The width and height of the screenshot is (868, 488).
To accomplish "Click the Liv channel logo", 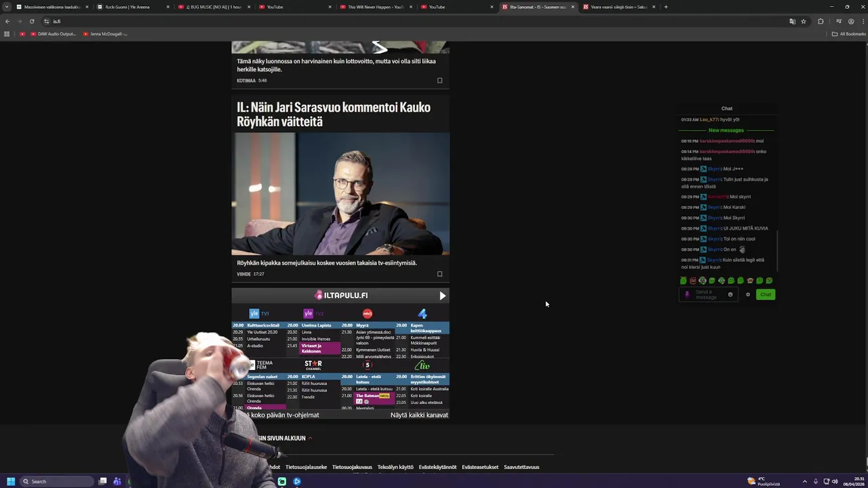I will coord(422,365).
